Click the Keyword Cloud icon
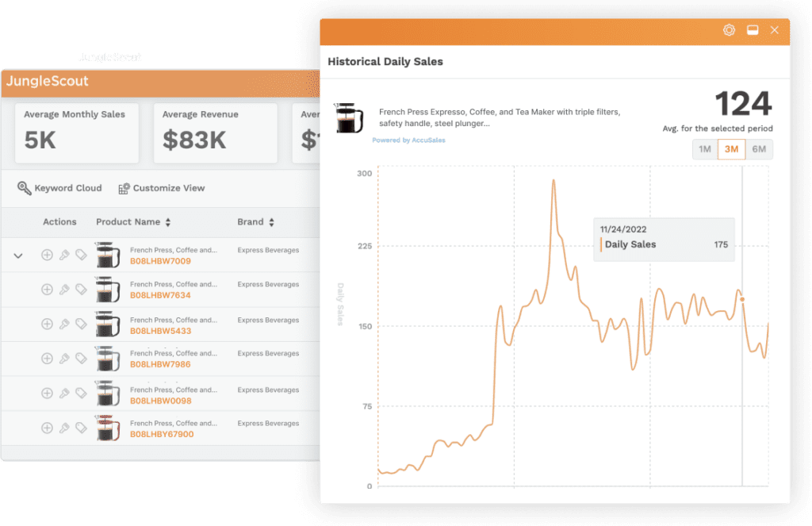 point(25,188)
